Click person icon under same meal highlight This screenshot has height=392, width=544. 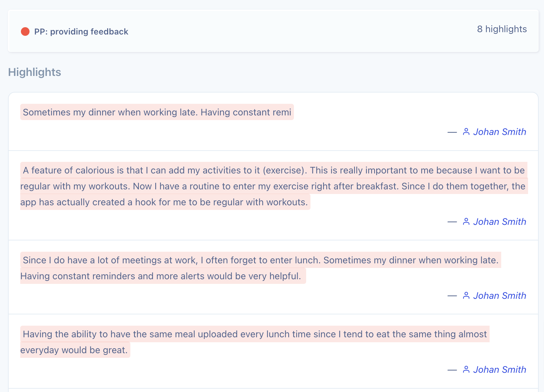click(466, 369)
